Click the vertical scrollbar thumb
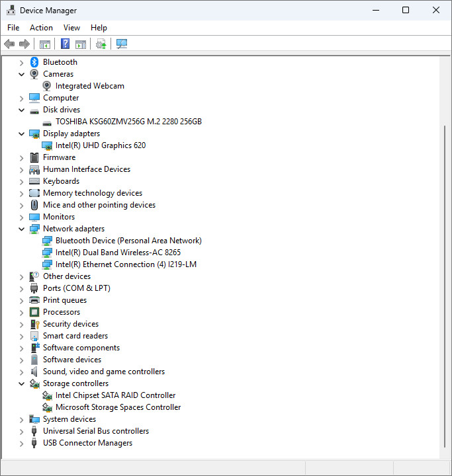This screenshot has width=452, height=476. (x=445, y=286)
